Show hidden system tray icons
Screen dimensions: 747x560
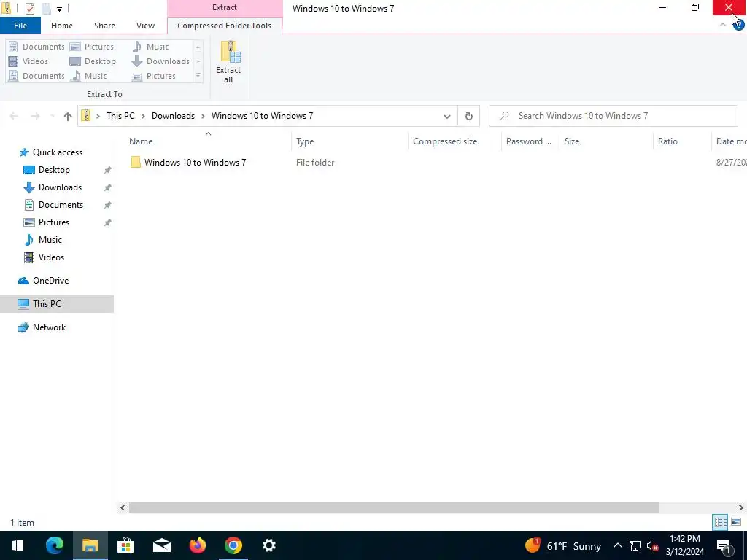click(x=617, y=545)
